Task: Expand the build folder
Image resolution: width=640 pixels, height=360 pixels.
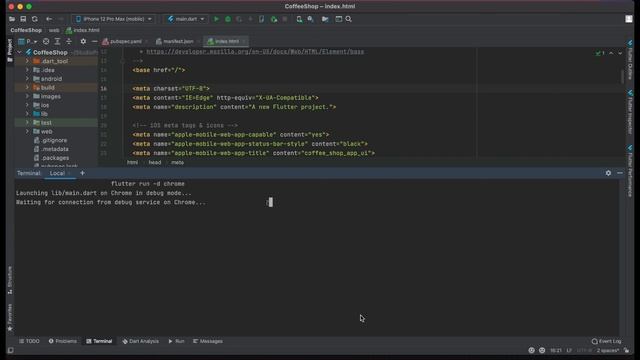Action: (27, 88)
